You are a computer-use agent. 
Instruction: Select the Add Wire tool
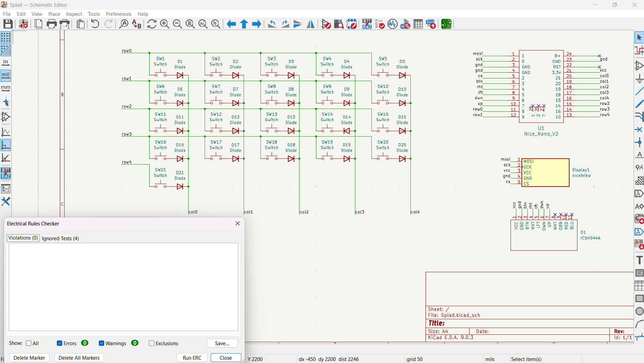pos(639,91)
